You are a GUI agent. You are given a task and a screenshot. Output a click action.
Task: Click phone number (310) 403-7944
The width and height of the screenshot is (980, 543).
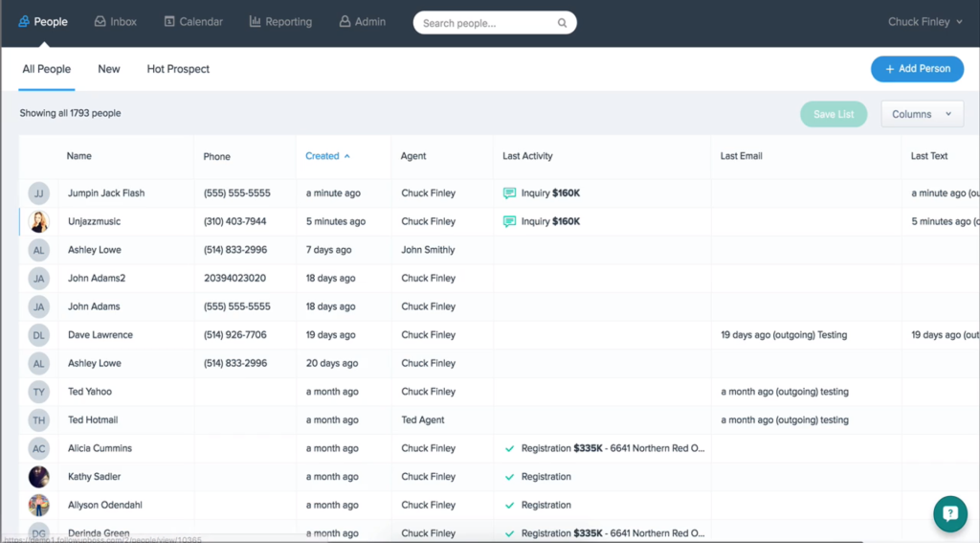click(x=235, y=221)
